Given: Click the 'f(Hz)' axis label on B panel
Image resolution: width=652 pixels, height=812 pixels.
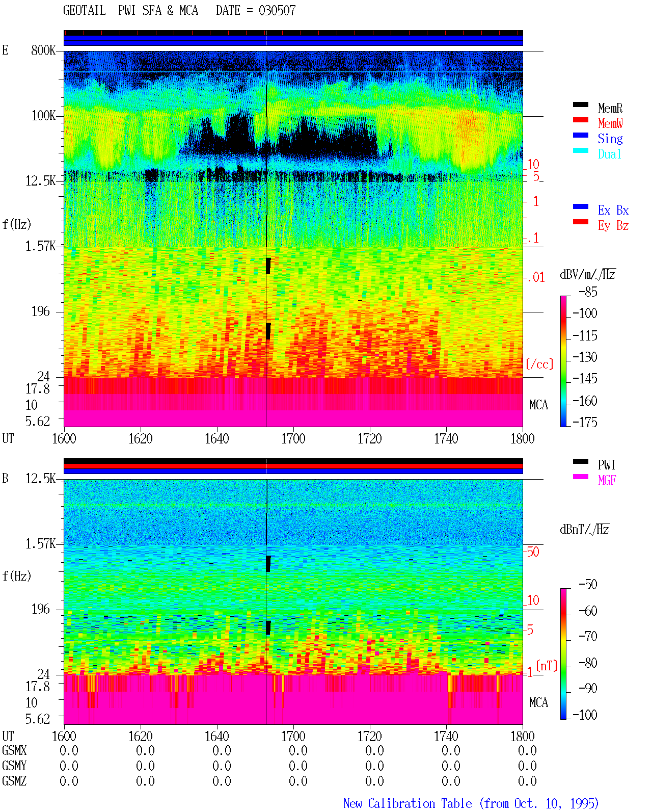Looking at the screenshot, I should [x=17, y=576].
